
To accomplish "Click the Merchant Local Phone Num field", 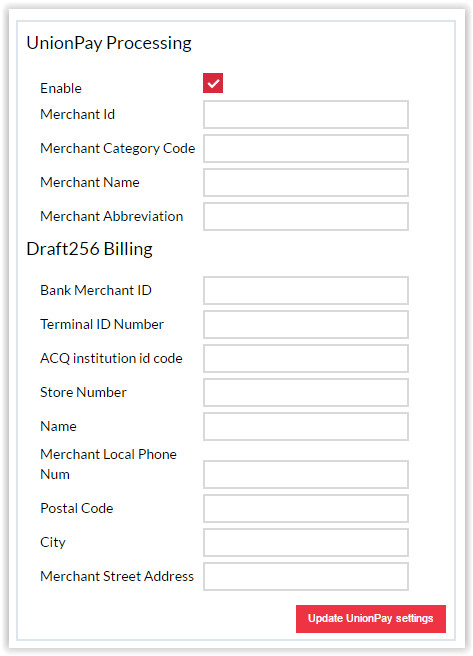I will tap(306, 474).
